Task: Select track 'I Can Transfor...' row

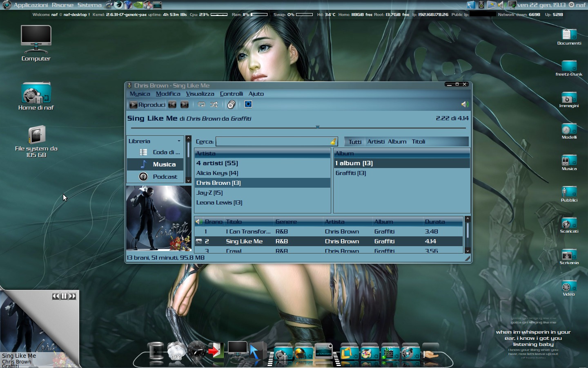Action: 329,231
